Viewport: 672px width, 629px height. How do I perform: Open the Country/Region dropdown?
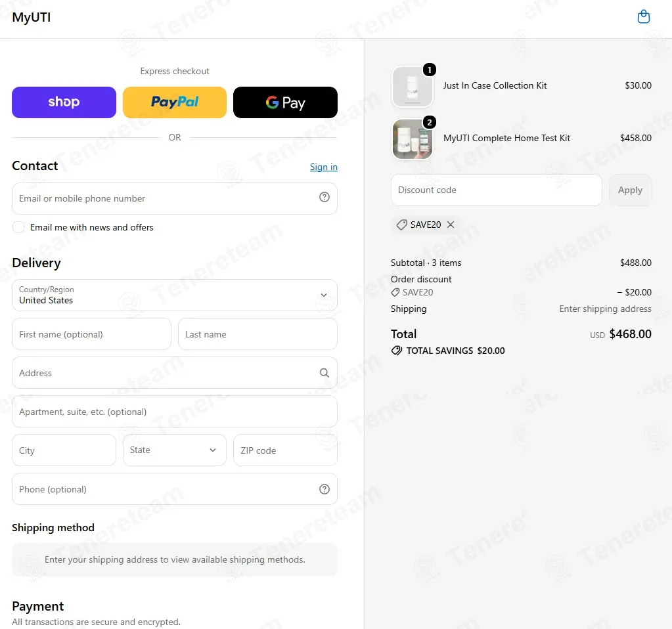point(175,295)
